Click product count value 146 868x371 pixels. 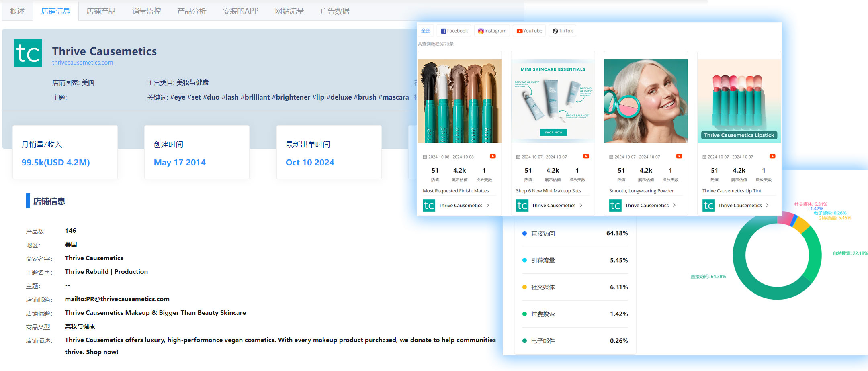click(70, 231)
